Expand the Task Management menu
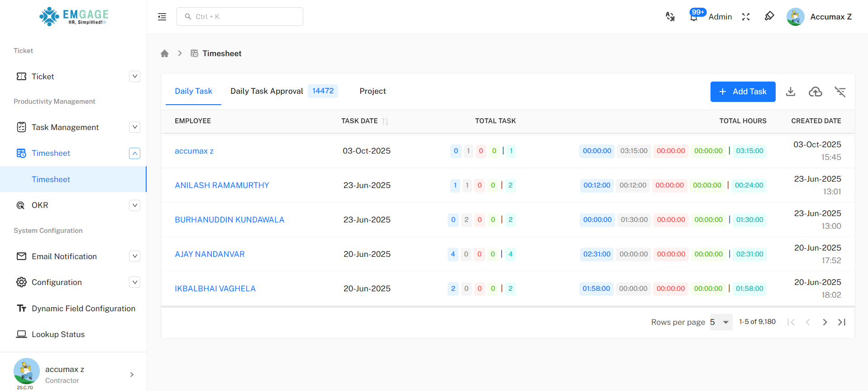The width and height of the screenshot is (868, 391). pyautogui.click(x=134, y=127)
